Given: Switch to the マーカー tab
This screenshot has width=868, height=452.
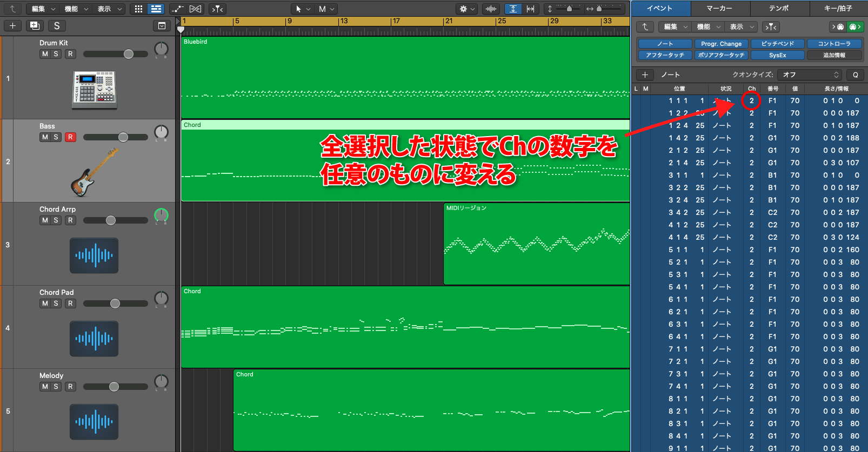Looking at the screenshot, I should (x=720, y=8).
